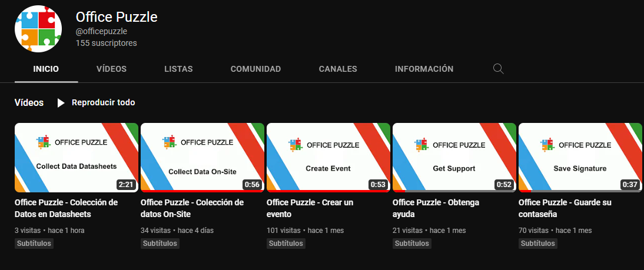Viewport: 644px width, 270px height.
Task: Click the Reproducir todo play icon
Action: 61,102
